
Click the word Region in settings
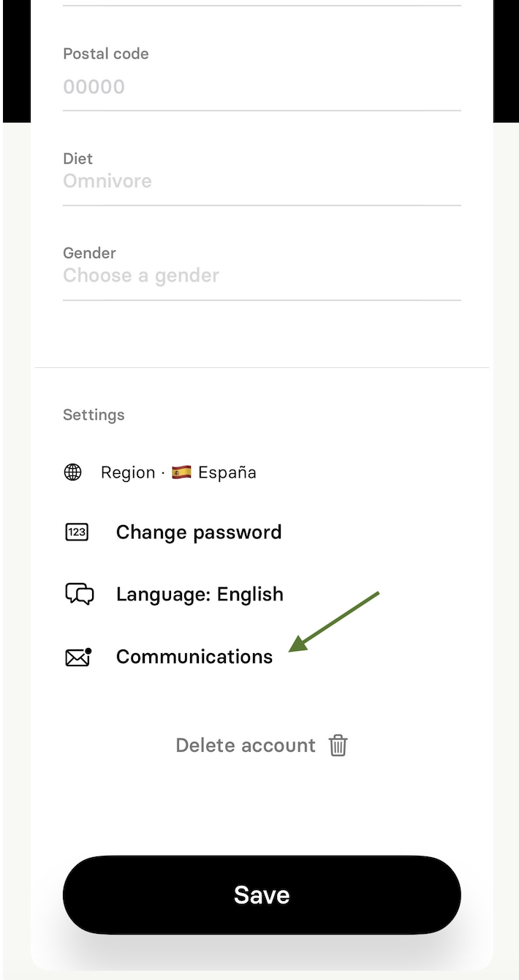click(x=128, y=472)
